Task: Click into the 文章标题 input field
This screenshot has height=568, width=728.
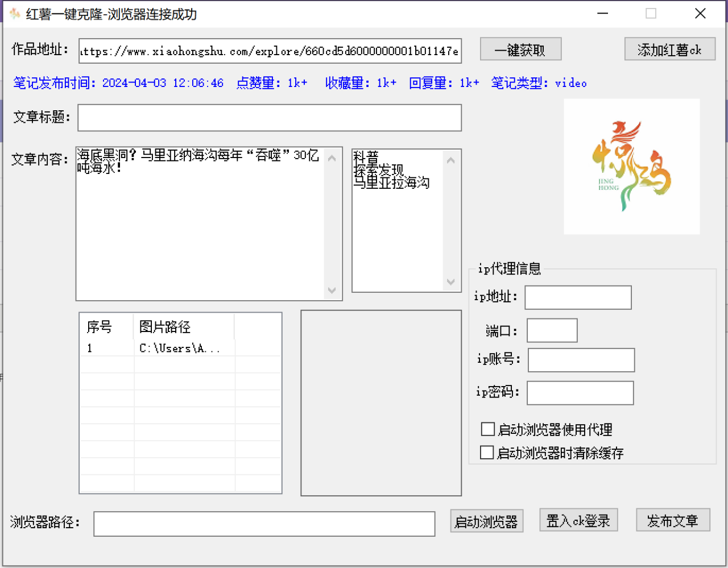Action: [x=270, y=118]
